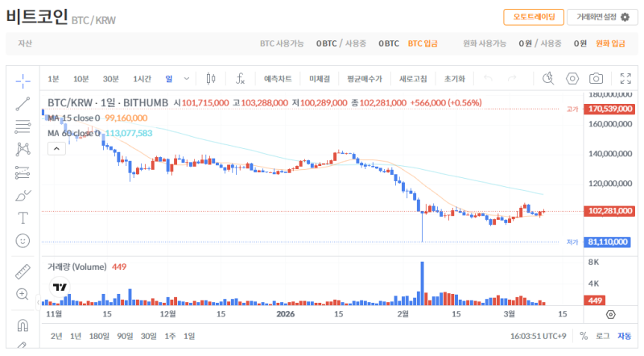Open the emoji icons tool
This screenshot has width=644, height=356.
23,241
